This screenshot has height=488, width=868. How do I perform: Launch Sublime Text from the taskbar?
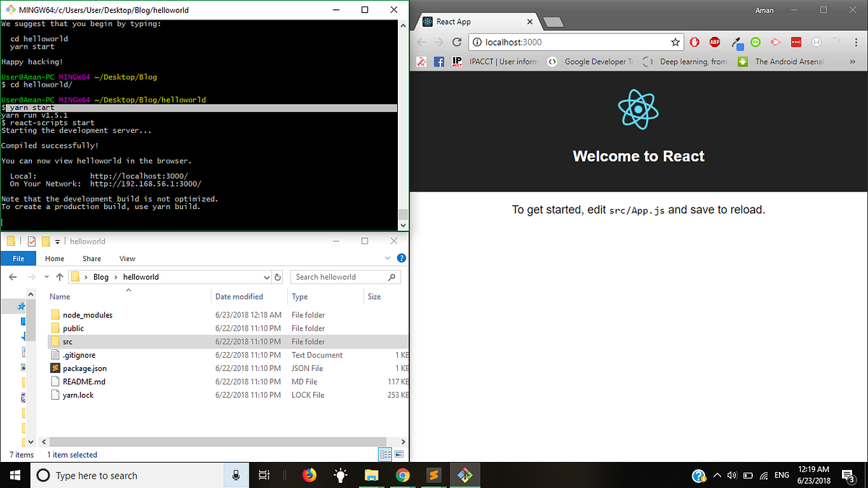click(x=433, y=475)
